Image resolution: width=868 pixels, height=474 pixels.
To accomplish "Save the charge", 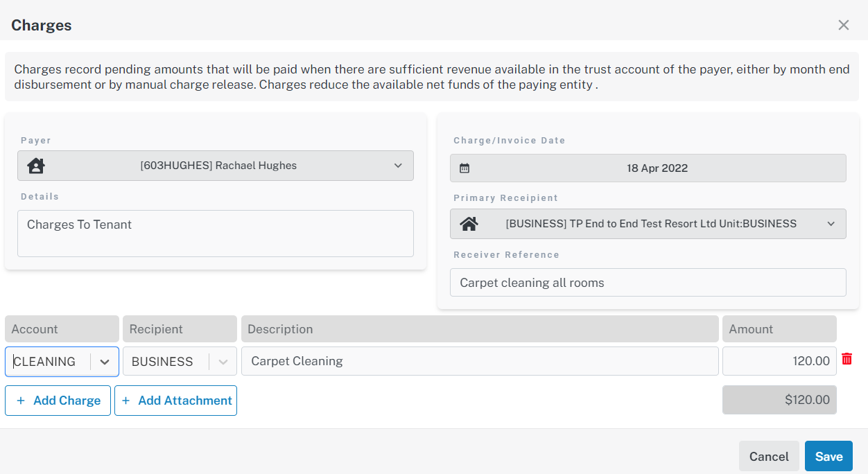I will coord(828,456).
